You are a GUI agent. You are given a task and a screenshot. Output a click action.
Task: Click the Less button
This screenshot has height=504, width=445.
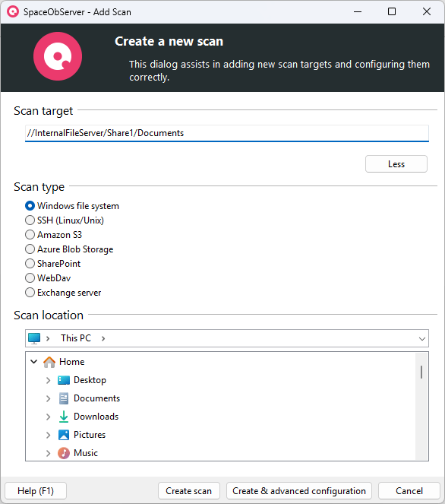tap(396, 164)
